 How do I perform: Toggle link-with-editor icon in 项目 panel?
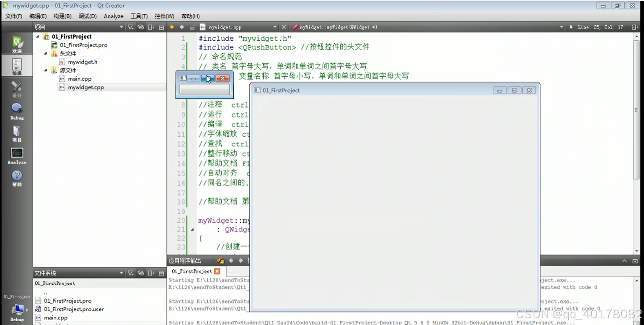click(141, 27)
